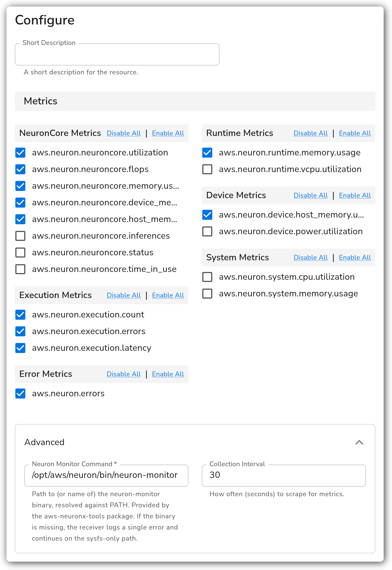Uncheck aws.neuron.execution.errors checkbox
392x570 pixels.
click(20, 331)
